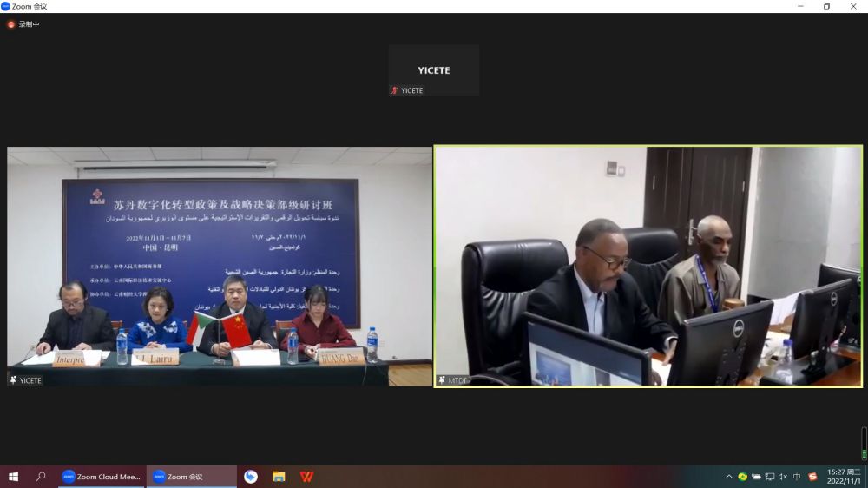Switch to Zoom 会议 taskbar window
This screenshot has width=868, height=488.
[x=191, y=477]
